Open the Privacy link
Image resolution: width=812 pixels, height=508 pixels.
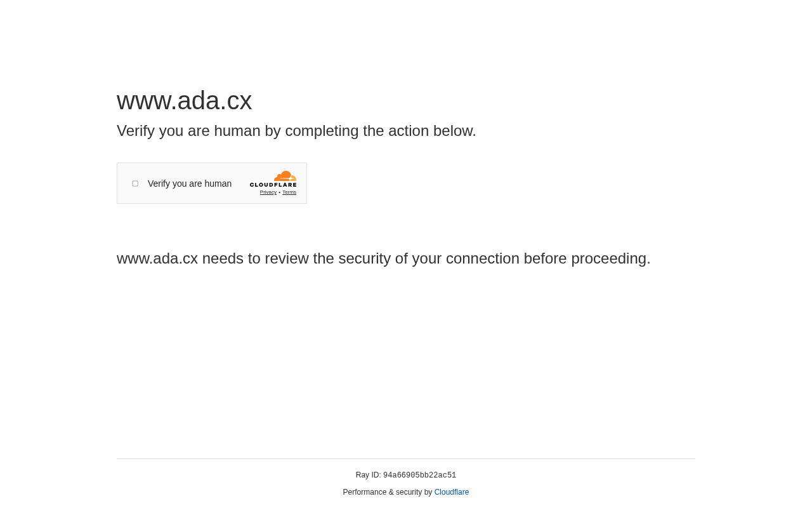(x=268, y=191)
